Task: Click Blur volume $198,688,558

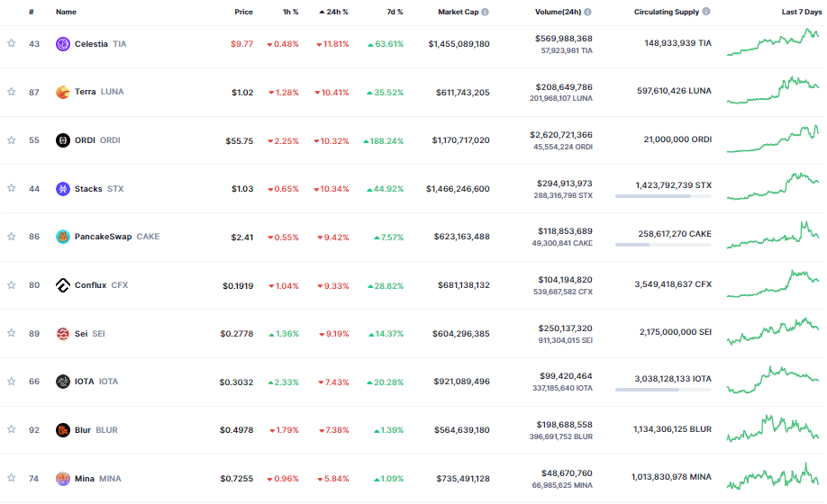Action: click(x=564, y=425)
